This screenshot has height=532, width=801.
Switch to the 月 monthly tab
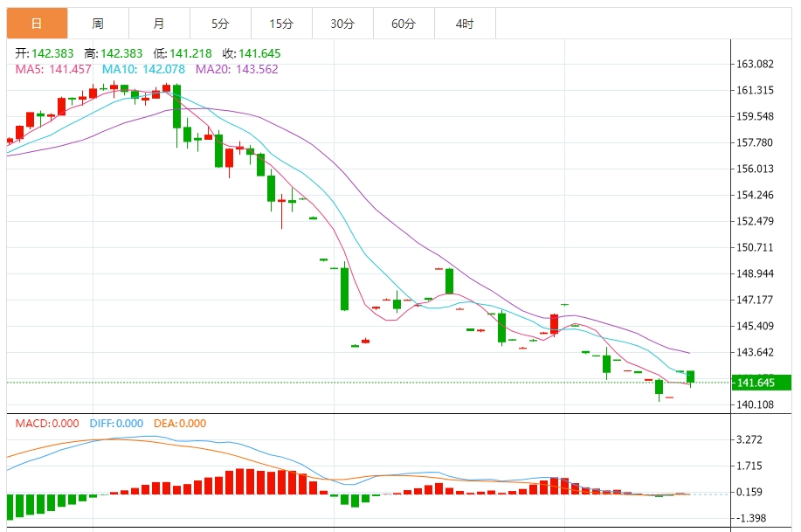tap(159, 24)
